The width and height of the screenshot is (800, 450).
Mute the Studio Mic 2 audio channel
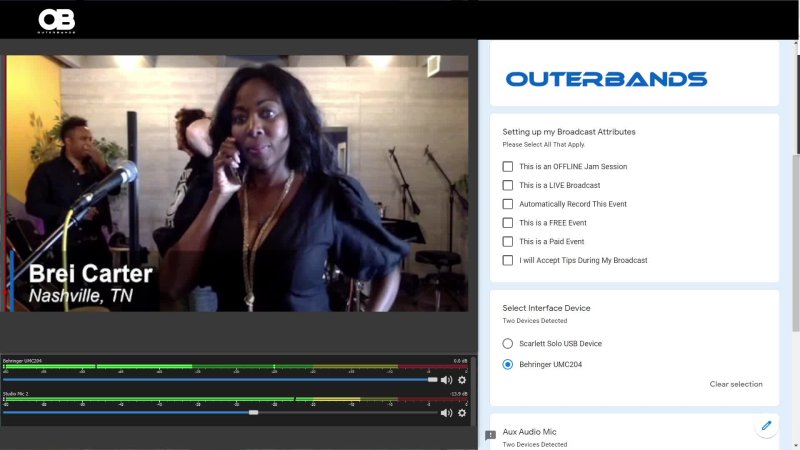coord(446,413)
